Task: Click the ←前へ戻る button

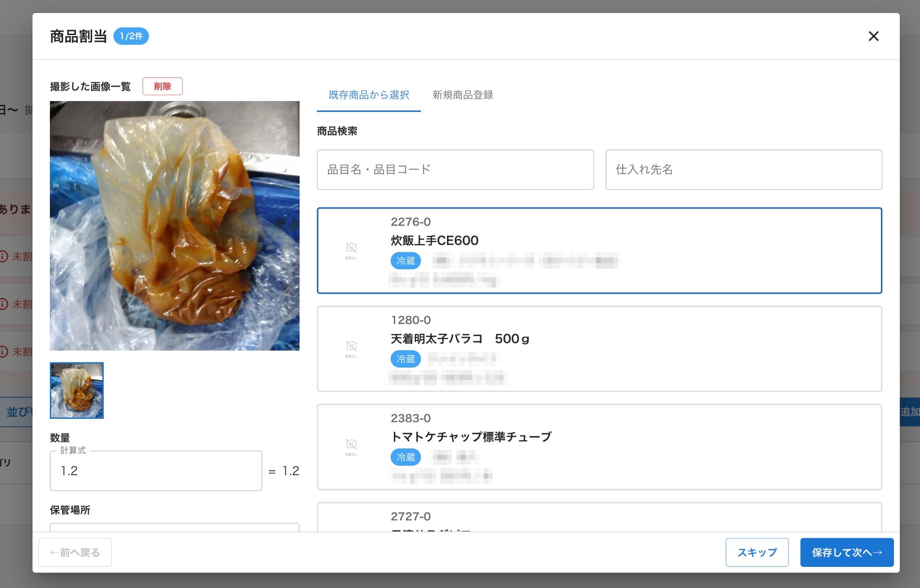Action: click(75, 553)
